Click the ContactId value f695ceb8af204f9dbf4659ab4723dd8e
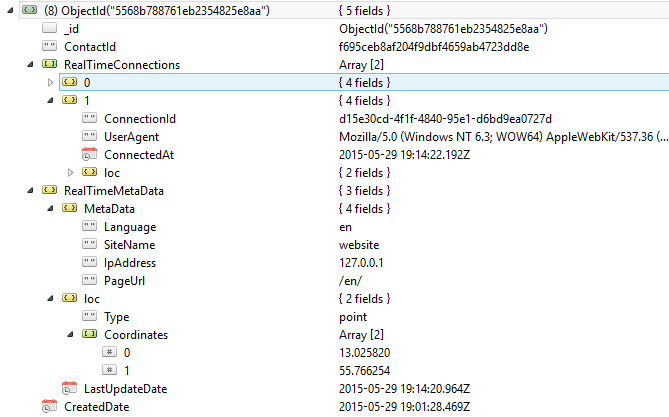669x417 pixels. point(434,47)
